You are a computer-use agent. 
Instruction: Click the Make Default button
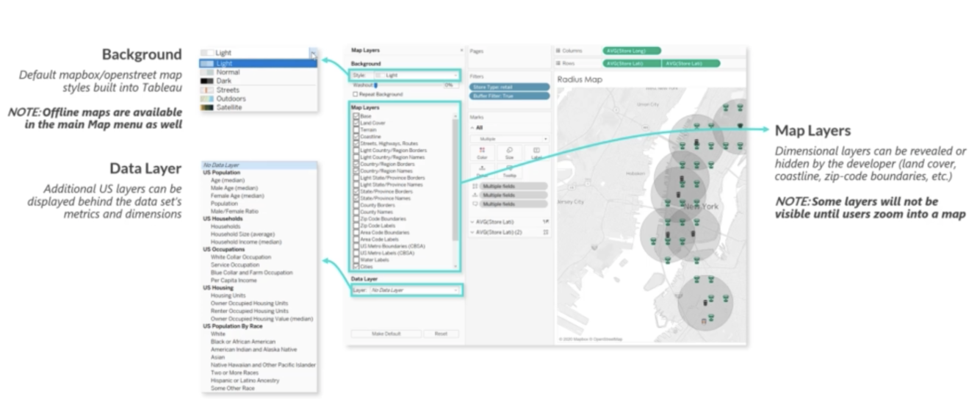tap(385, 334)
